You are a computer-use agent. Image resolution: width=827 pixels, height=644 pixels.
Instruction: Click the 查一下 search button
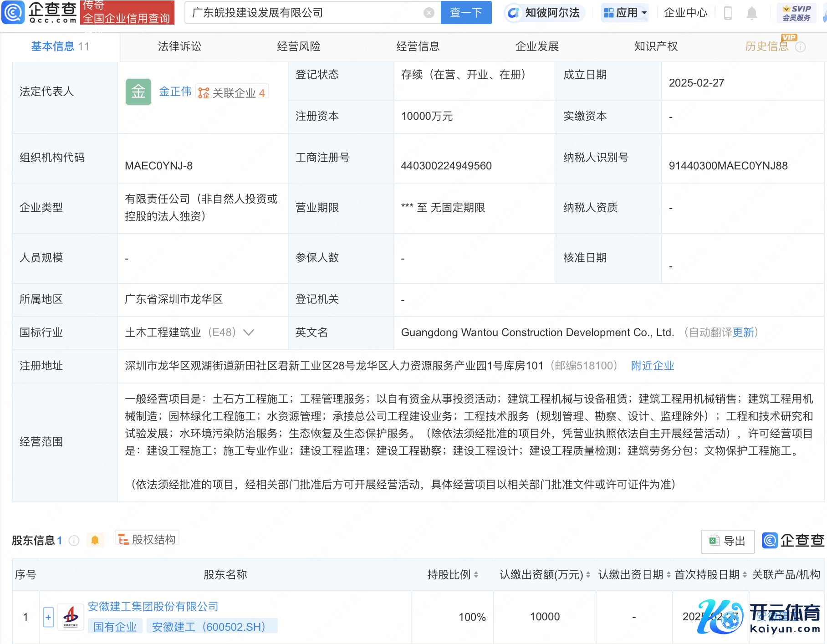[x=466, y=13]
